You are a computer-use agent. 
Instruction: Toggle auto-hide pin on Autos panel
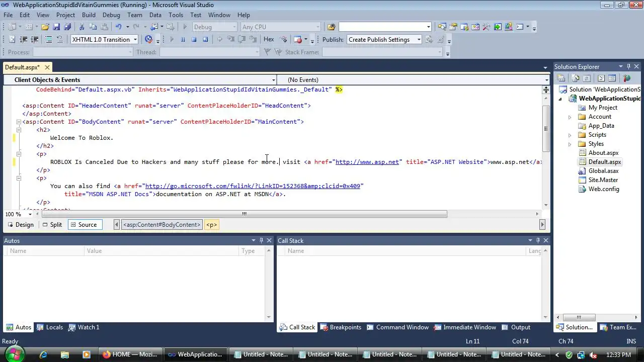click(x=261, y=240)
